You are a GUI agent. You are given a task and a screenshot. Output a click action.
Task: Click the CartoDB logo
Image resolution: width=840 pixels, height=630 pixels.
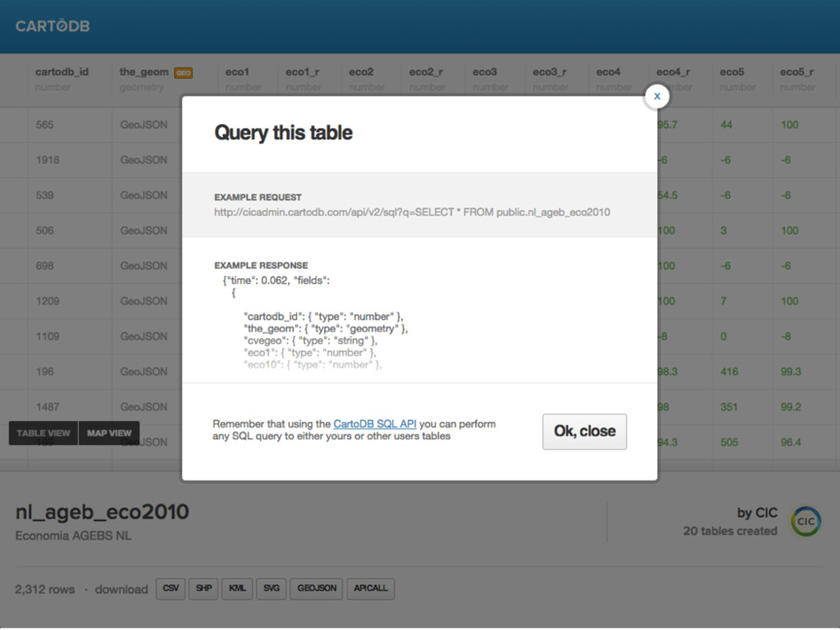52,25
